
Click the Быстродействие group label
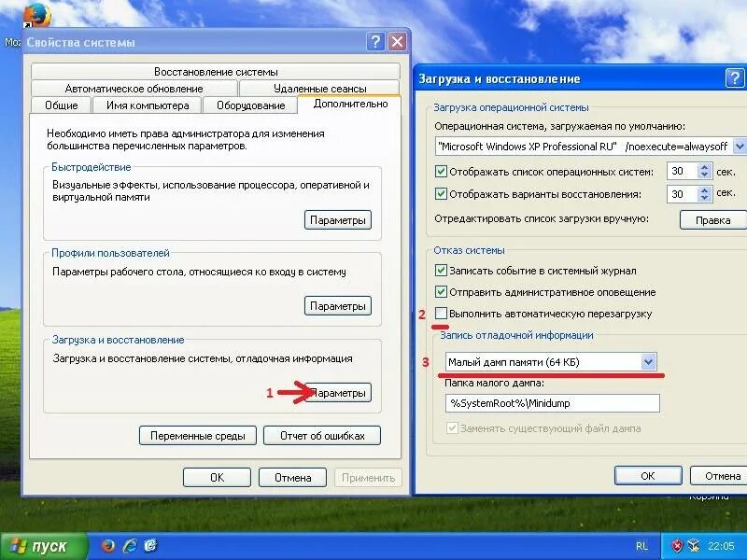click(91, 167)
